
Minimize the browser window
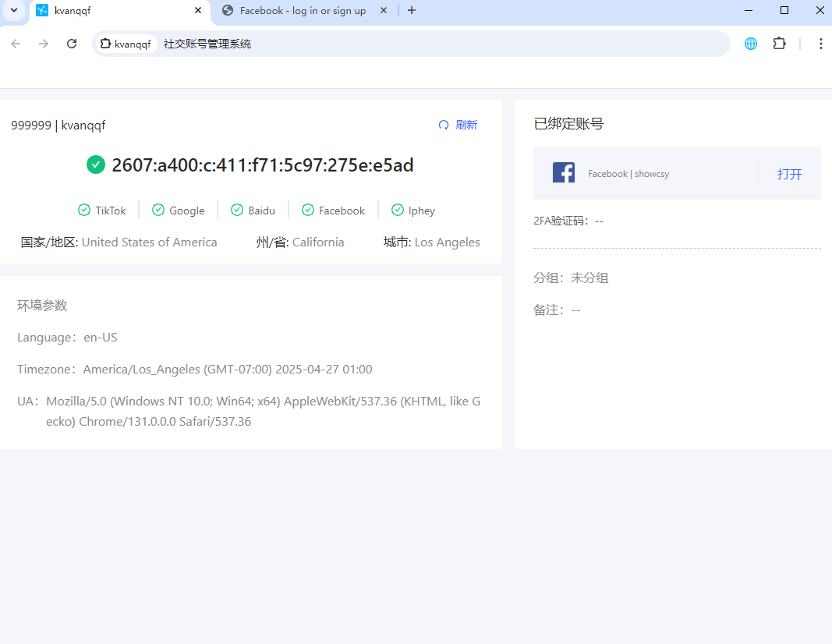[749, 11]
